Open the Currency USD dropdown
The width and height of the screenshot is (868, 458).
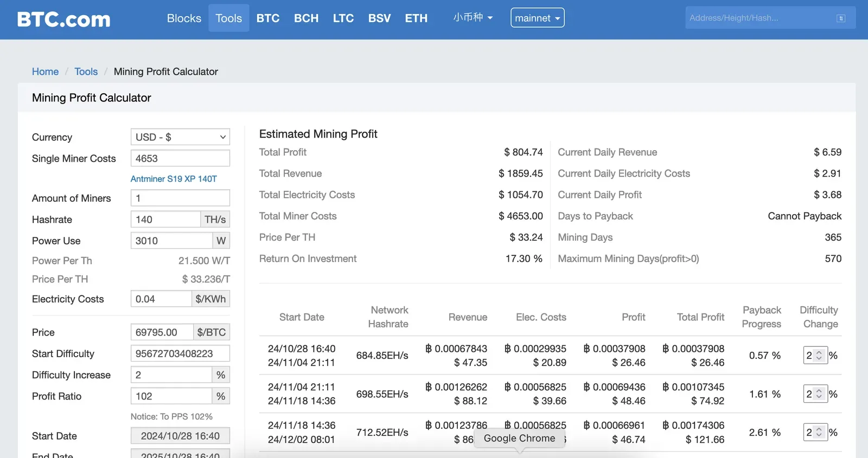tap(180, 137)
